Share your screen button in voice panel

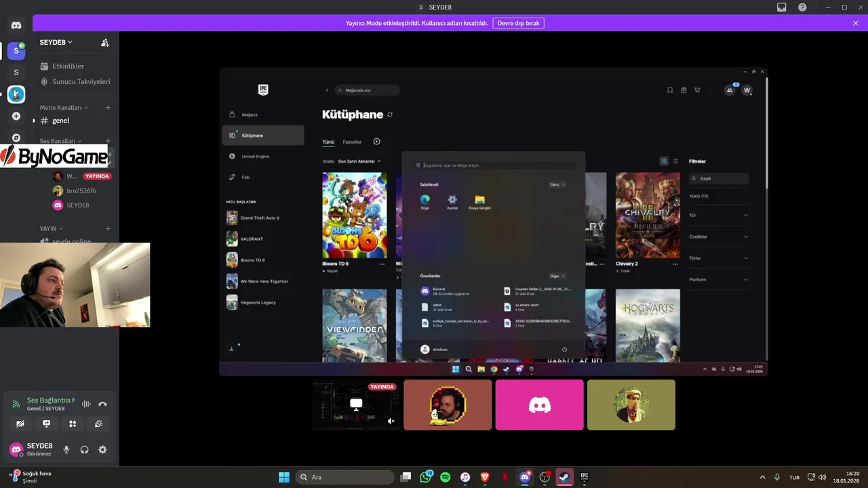point(46,424)
